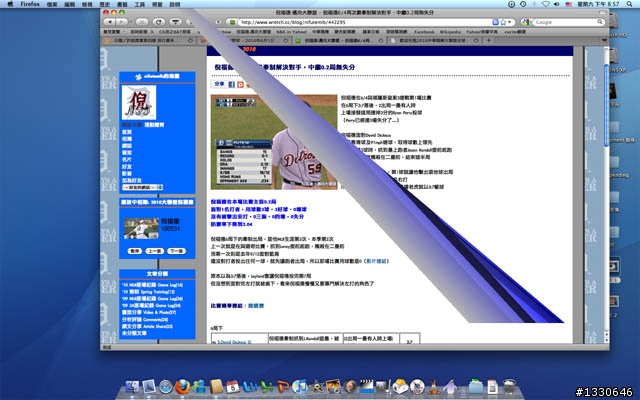Image resolution: width=640 pixels, height=400 pixels.
Task: Go forward with Firefox forward arrow
Action: click(x=122, y=22)
